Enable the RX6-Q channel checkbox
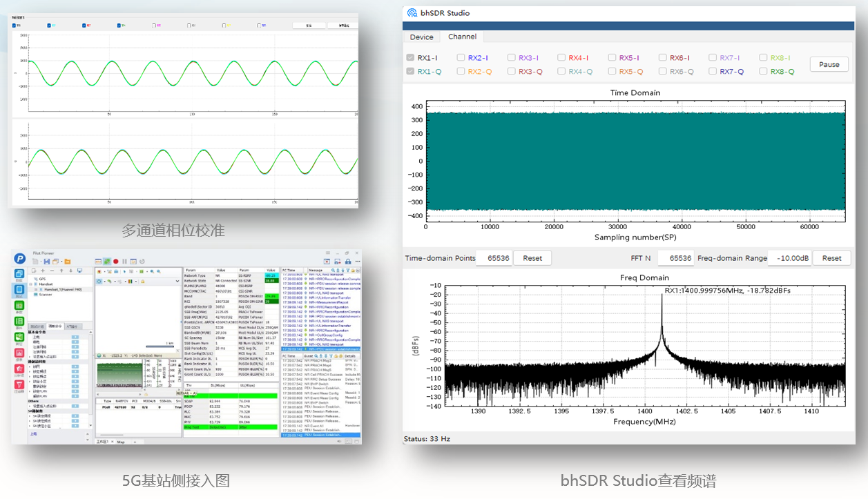Image resolution: width=868 pixels, height=499 pixels. [x=662, y=71]
